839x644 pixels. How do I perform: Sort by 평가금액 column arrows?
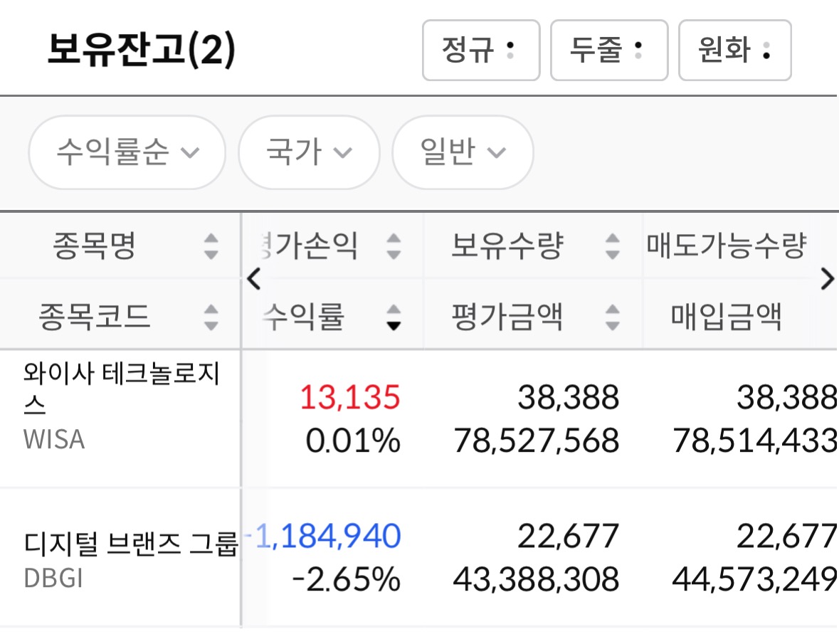click(613, 317)
